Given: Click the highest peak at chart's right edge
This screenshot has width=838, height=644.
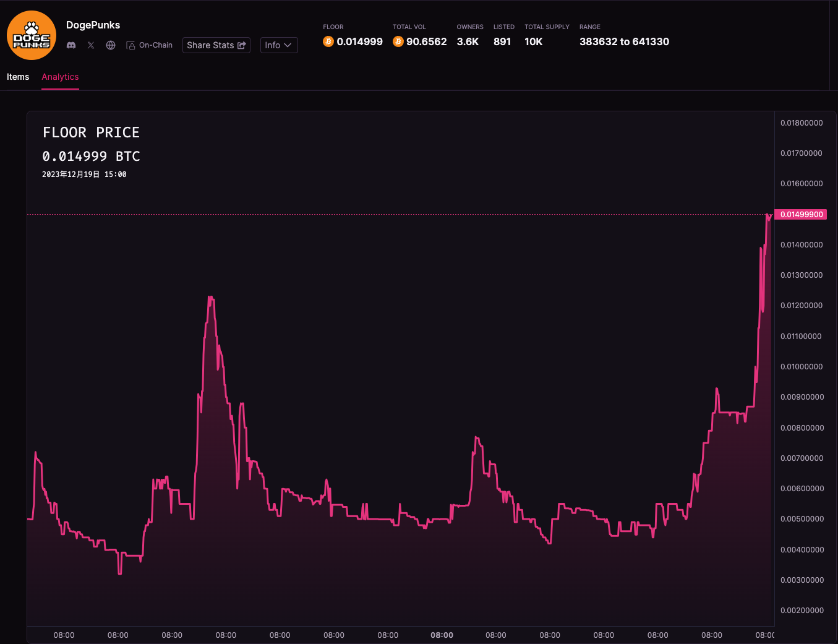Looking at the screenshot, I should [x=767, y=215].
